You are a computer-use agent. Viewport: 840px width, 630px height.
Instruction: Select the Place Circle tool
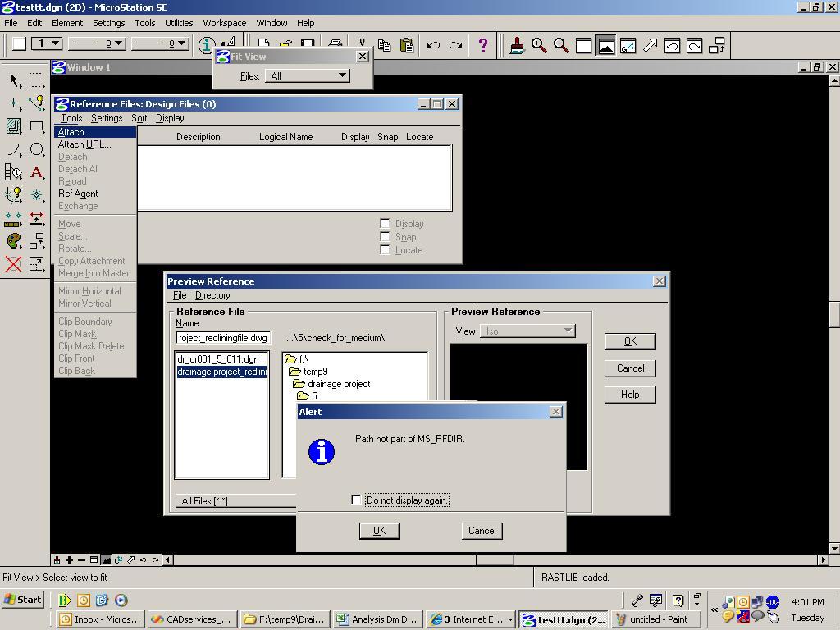click(37, 149)
